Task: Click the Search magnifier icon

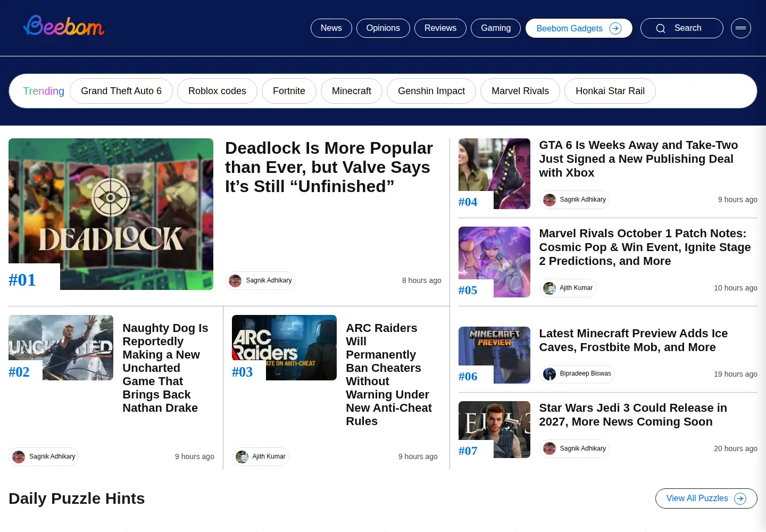Action: pos(660,28)
